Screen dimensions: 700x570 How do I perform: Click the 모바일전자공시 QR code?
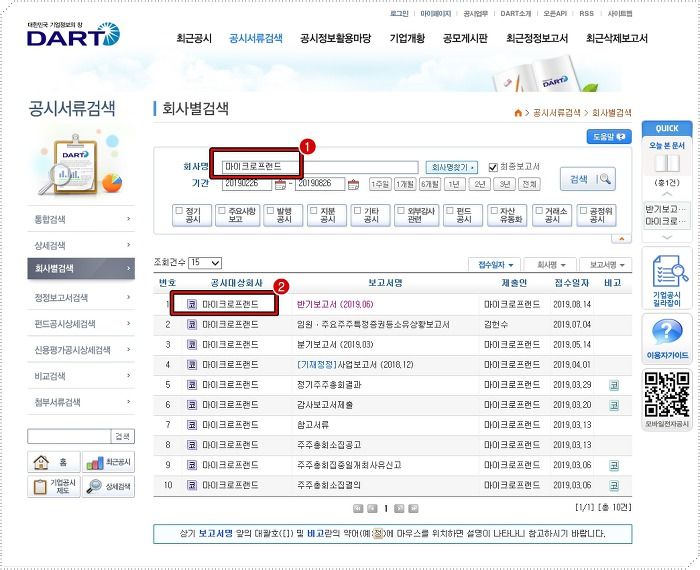(x=667, y=395)
